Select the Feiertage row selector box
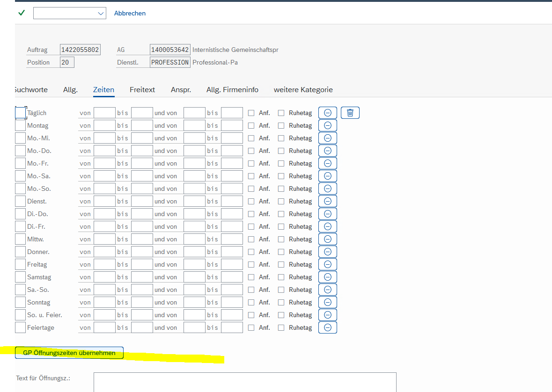The width and height of the screenshot is (552, 392). (21, 327)
